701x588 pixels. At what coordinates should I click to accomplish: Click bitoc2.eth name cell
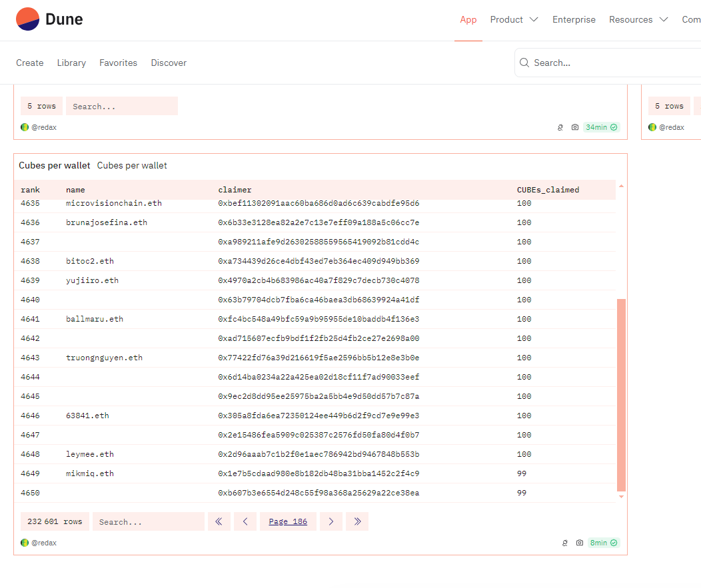[x=90, y=261]
